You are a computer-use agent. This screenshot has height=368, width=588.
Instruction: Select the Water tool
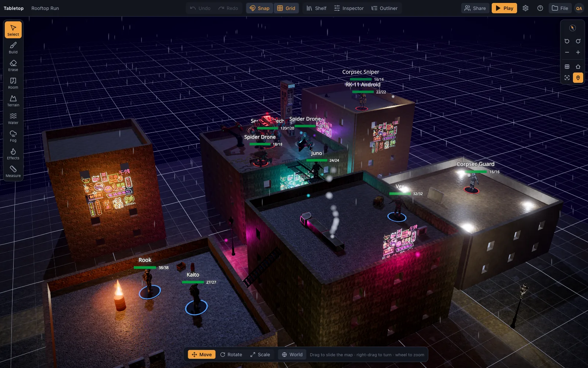pos(13,118)
